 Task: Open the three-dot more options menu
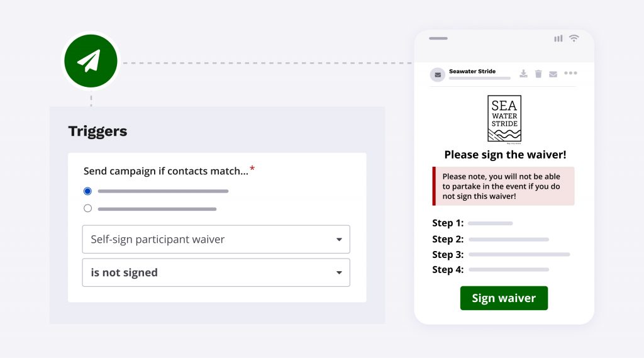[570, 74]
